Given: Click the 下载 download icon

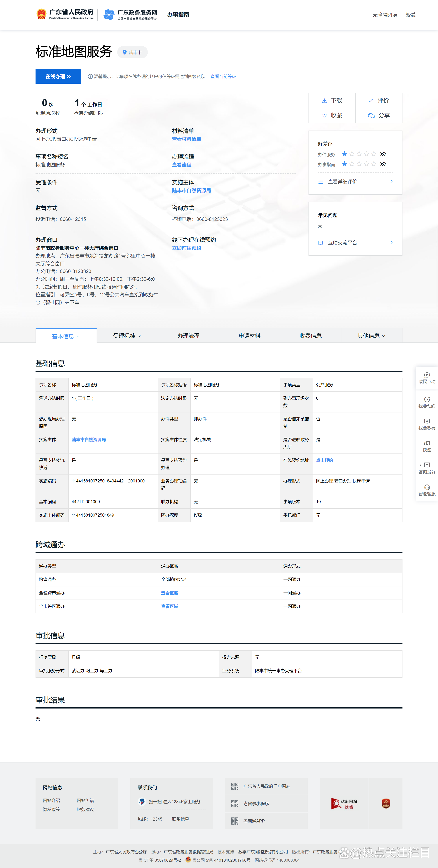Looking at the screenshot, I should tap(325, 100).
